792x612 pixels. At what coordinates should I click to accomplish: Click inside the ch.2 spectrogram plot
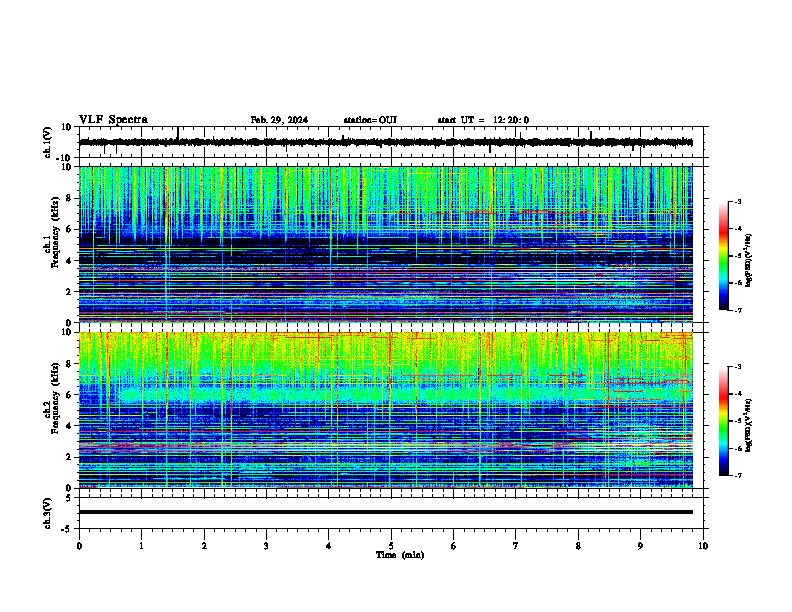click(386, 410)
